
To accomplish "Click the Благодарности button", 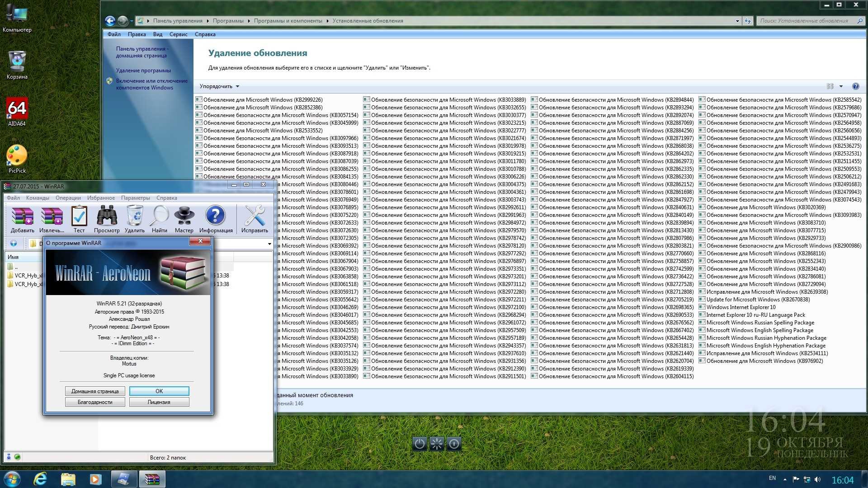I will tap(95, 402).
